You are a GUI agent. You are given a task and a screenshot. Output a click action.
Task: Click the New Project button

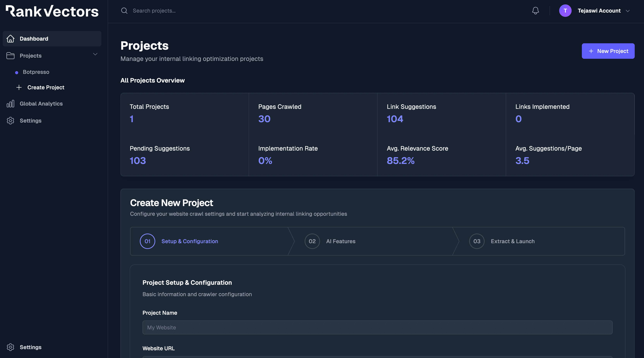point(608,51)
